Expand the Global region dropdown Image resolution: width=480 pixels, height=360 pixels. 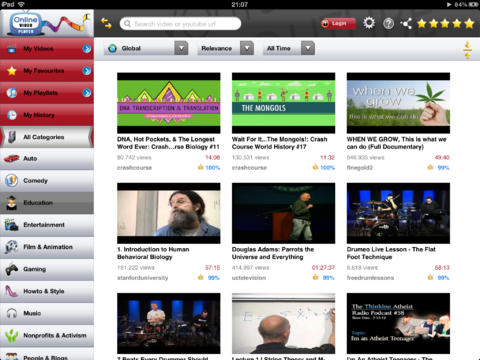point(181,48)
